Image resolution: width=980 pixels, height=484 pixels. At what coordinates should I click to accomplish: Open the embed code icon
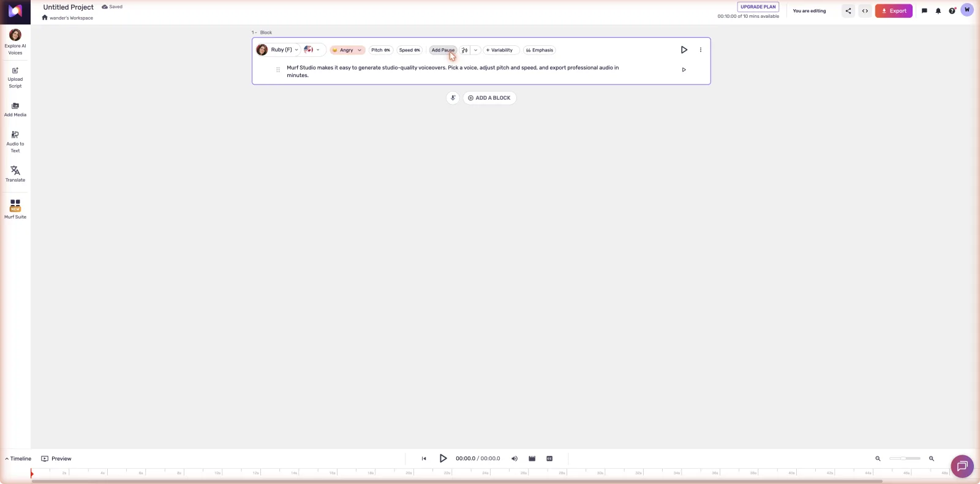[865, 11]
